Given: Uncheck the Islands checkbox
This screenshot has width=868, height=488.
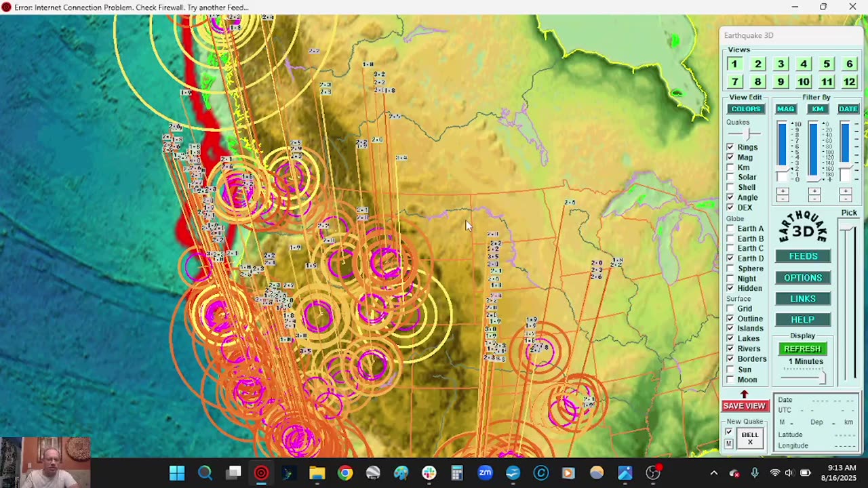Looking at the screenshot, I should (730, 328).
